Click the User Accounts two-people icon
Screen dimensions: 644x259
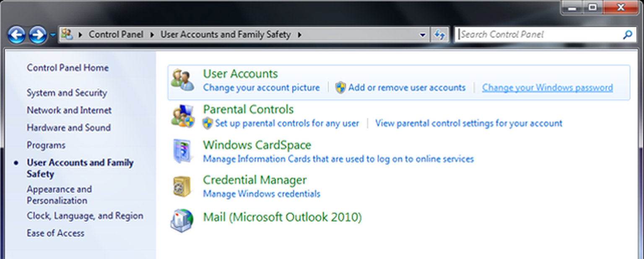[183, 80]
